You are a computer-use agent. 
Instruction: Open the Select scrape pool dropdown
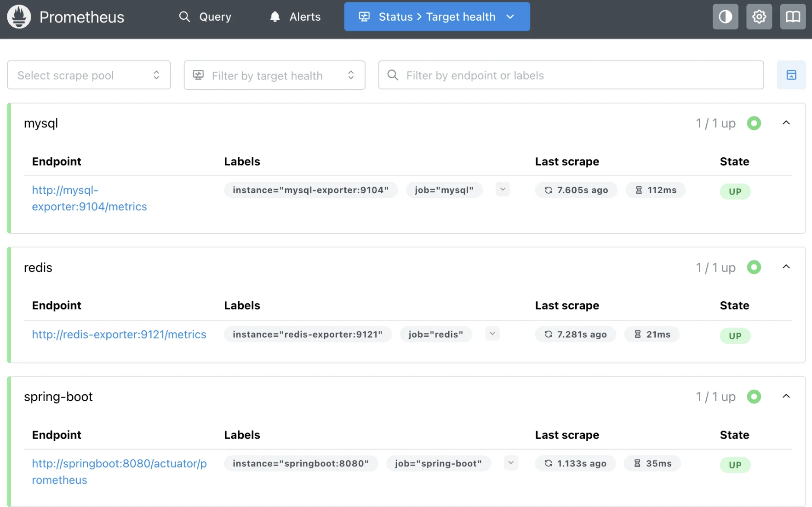89,75
